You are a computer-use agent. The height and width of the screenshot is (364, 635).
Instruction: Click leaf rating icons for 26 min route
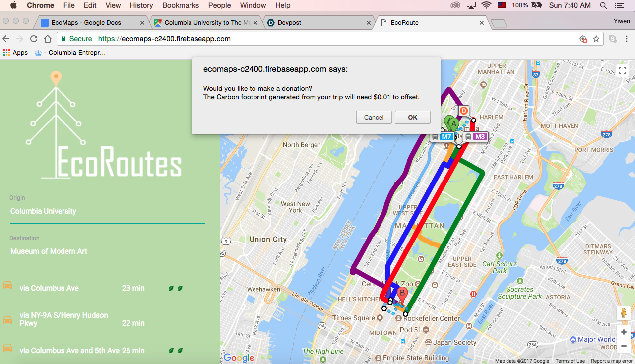175,350
